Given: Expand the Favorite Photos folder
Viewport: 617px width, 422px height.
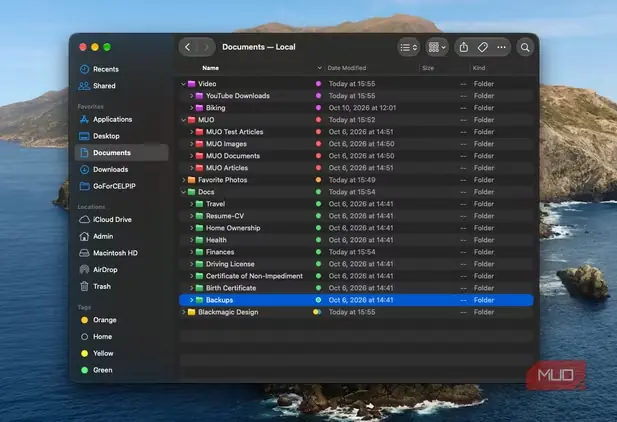Looking at the screenshot, I should click(183, 180).
